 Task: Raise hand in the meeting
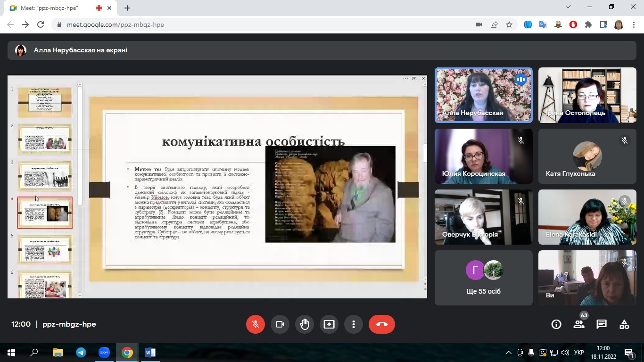[x=305, y=324]
